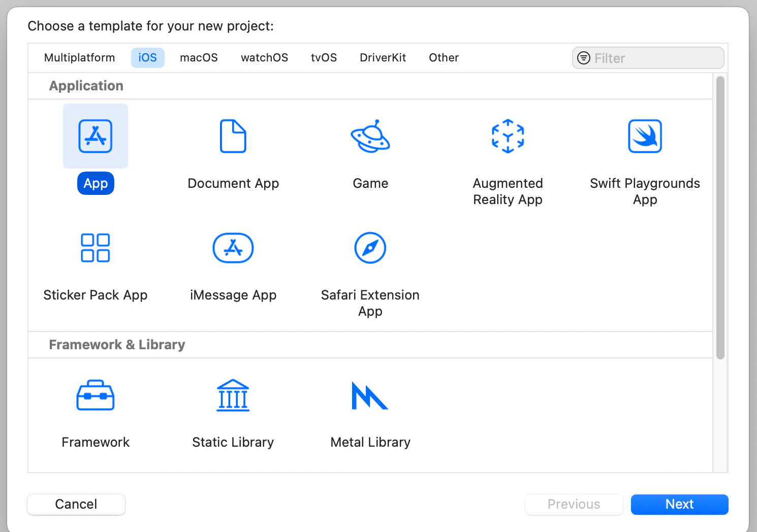The width and height of the screenshot is (757, 532).
Task: Click the Cancel button
Action: point(76,504)
